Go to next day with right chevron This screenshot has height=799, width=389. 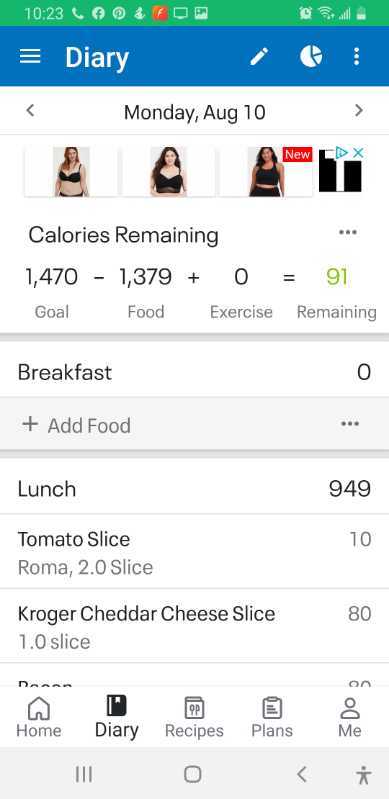359,111
